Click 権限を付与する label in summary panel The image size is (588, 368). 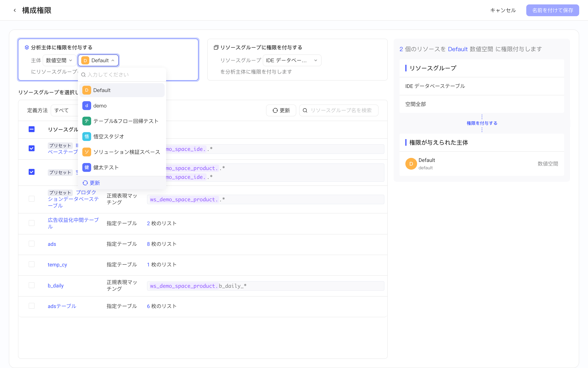tap(482, 123)
